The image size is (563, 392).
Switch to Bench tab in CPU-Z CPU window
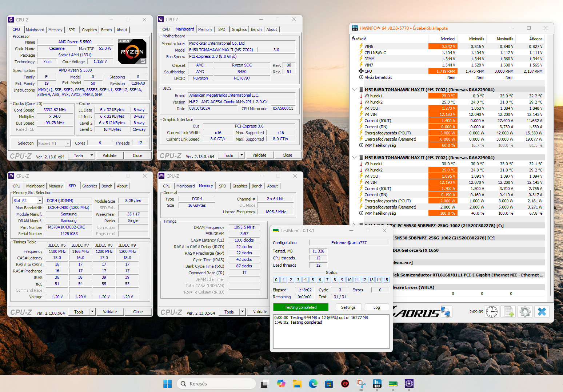[x=107, y=30]
